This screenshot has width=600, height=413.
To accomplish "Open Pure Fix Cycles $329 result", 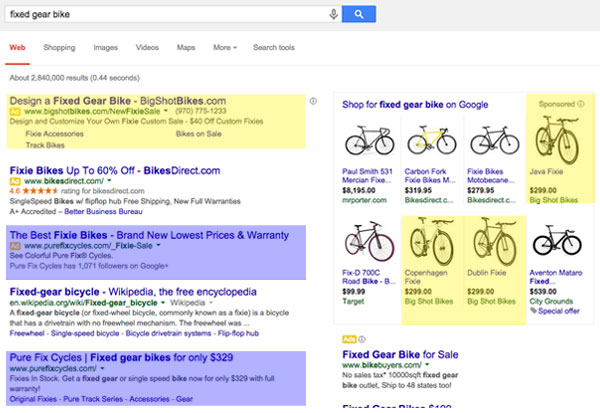I will tap(121, 357).
